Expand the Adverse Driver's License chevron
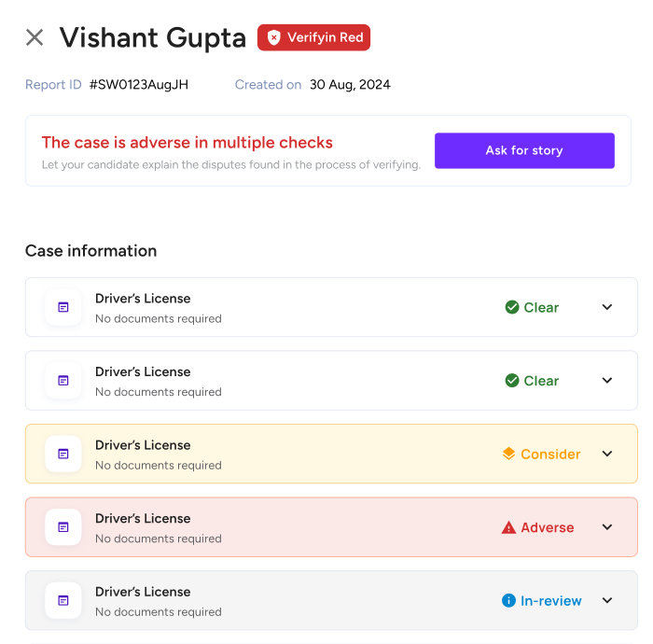 [x=607, y=527]
